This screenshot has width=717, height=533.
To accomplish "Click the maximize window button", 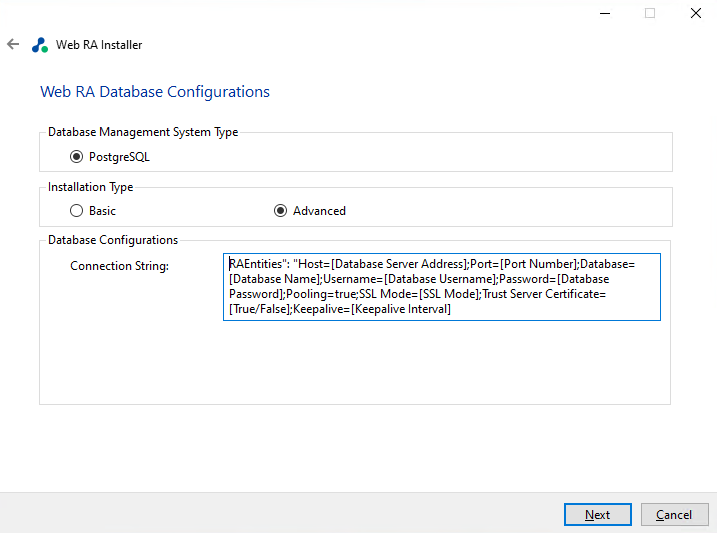I will coord(650,13).
